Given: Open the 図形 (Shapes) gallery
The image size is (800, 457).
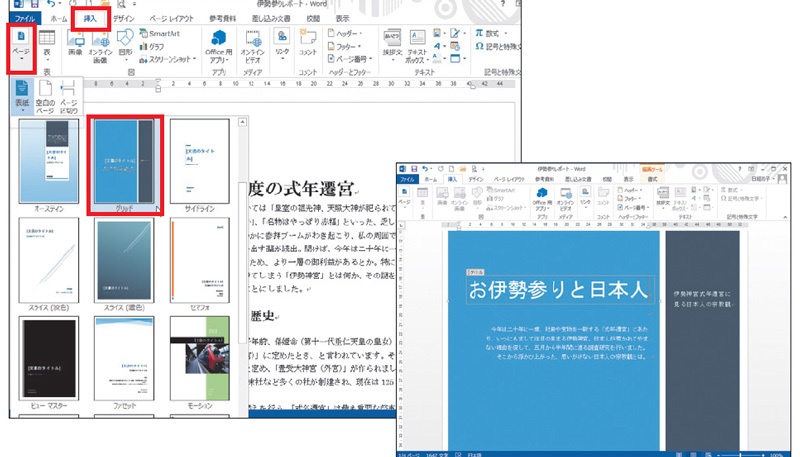Looking at the screenshot, I should pos(125,47).
